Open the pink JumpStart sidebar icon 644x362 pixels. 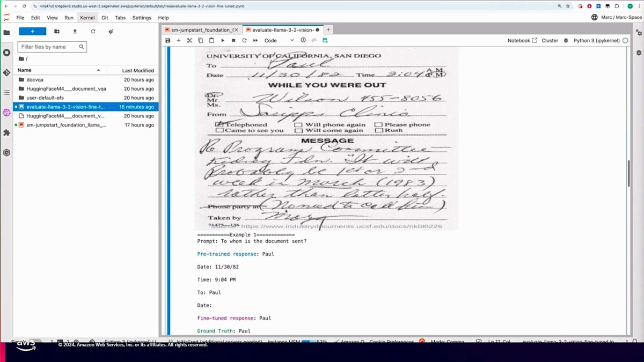[6, 113]
